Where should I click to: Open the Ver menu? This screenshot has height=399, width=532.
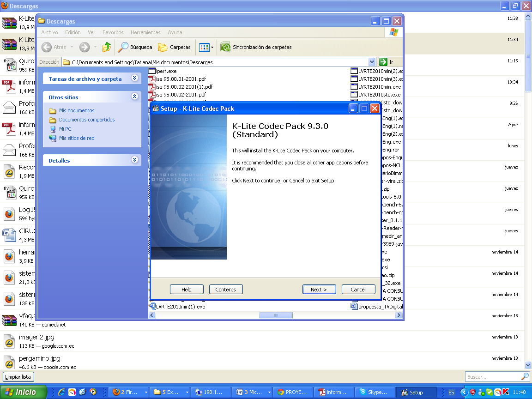pyautogui.click(x=91, y=32)
